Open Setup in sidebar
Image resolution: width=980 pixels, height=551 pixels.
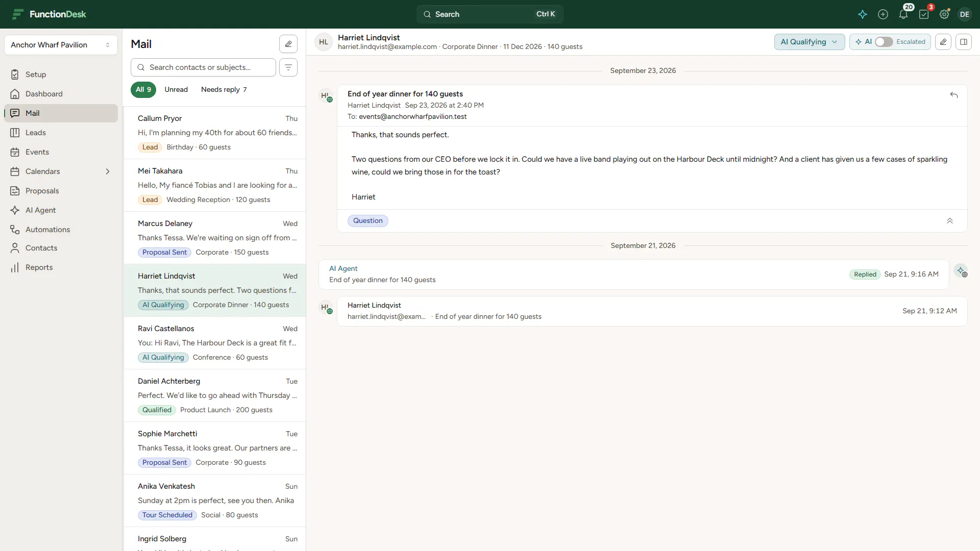[61, 74]
